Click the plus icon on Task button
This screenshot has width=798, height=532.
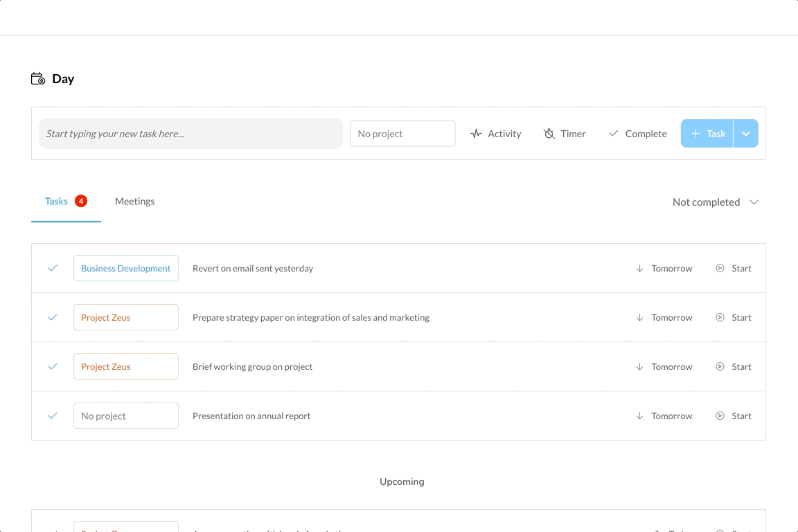click(x=695, y=134)
